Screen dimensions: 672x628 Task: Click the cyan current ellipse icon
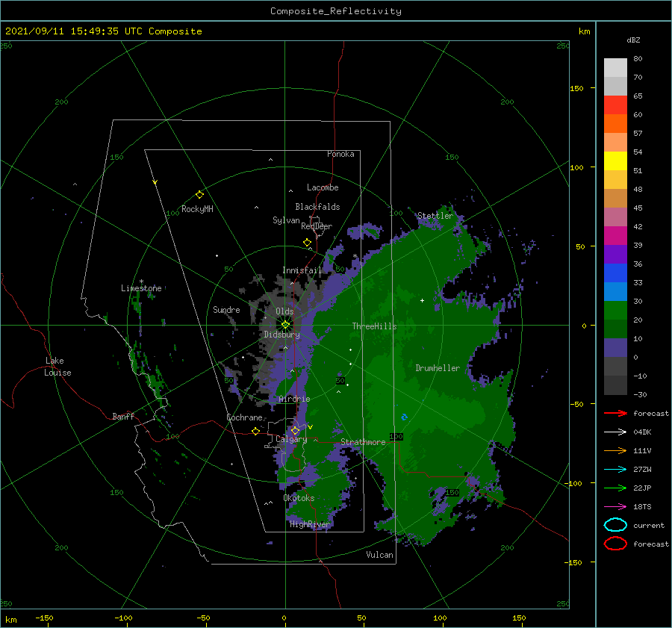[615, 525]
